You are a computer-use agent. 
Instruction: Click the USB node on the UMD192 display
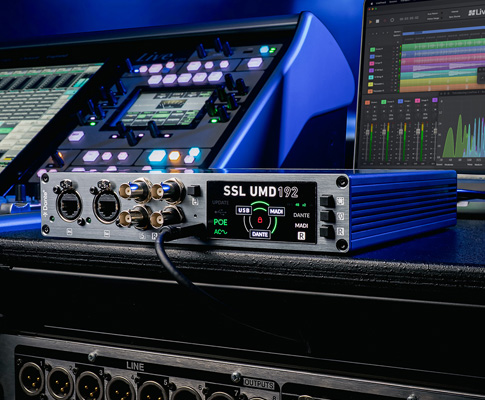point(244,210)
